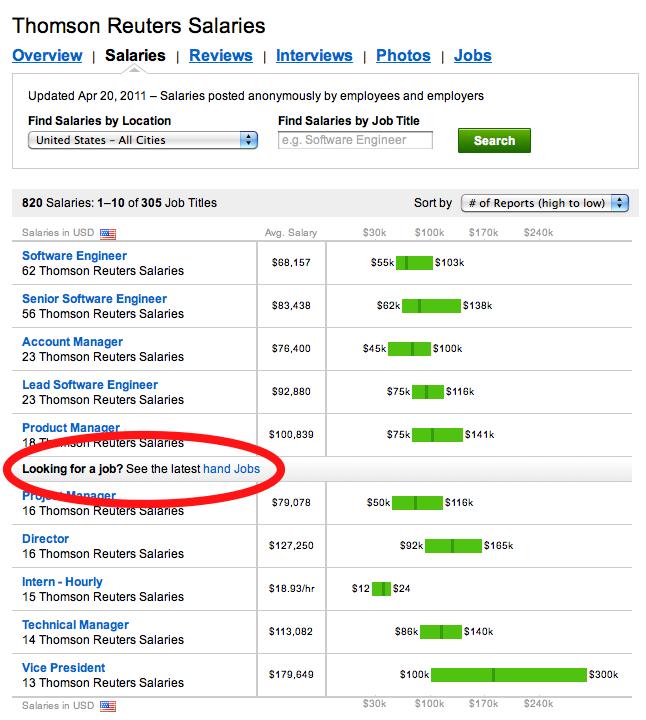Click the Director green salary range bar
Viewport: 646px width, 720px height.
click(x=454, y=546)
